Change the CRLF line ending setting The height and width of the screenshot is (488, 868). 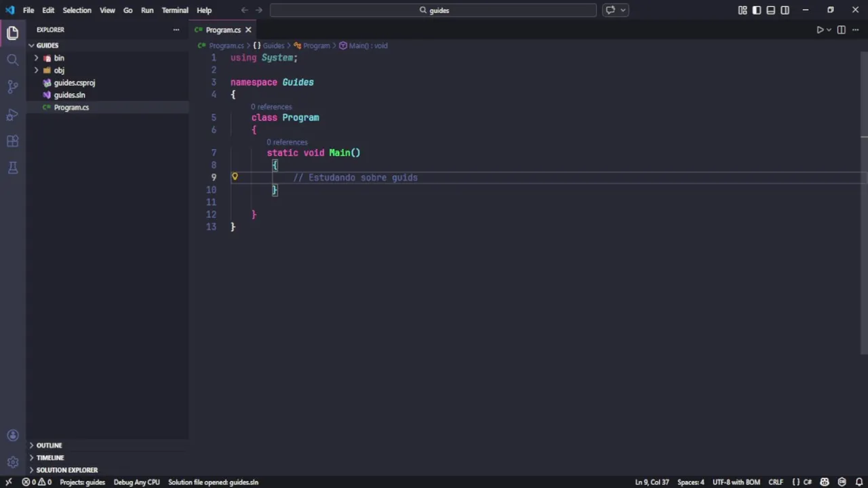point(776,482)
